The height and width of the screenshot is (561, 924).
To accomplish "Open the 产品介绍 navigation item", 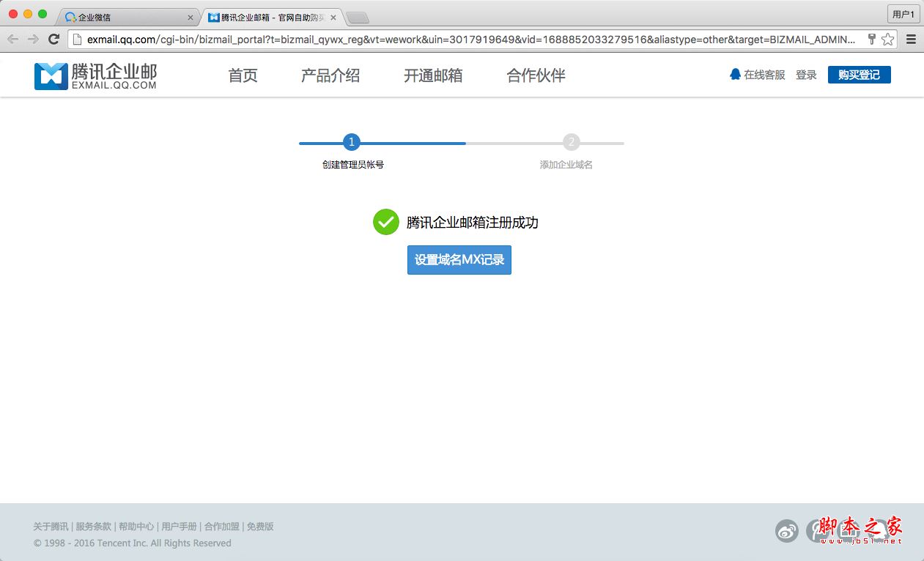I will 330,75.
